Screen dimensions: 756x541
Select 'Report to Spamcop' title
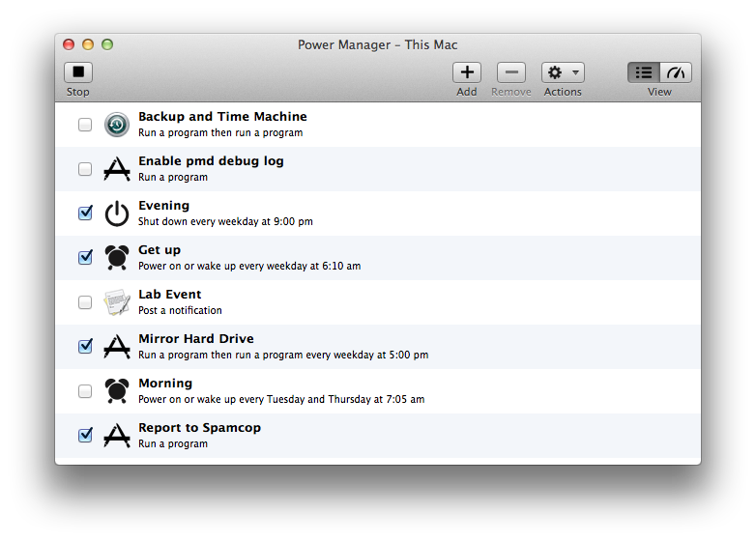coord(199,428)
